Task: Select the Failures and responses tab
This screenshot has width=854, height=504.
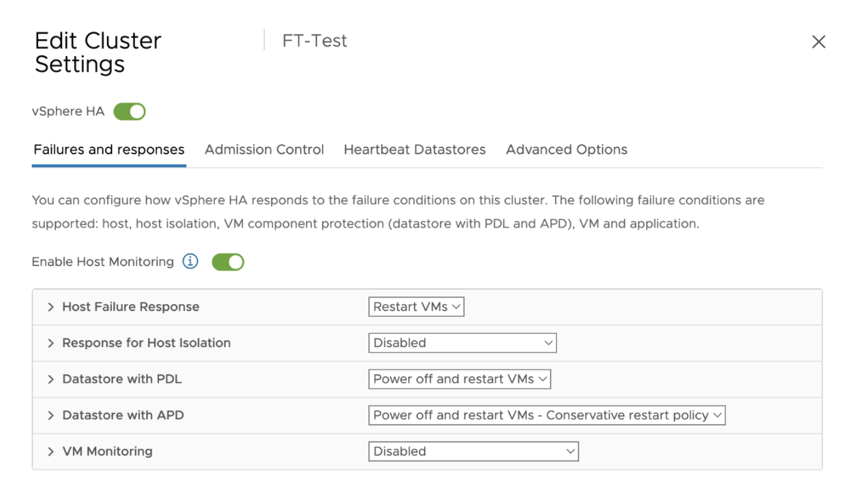Action: 109,150
